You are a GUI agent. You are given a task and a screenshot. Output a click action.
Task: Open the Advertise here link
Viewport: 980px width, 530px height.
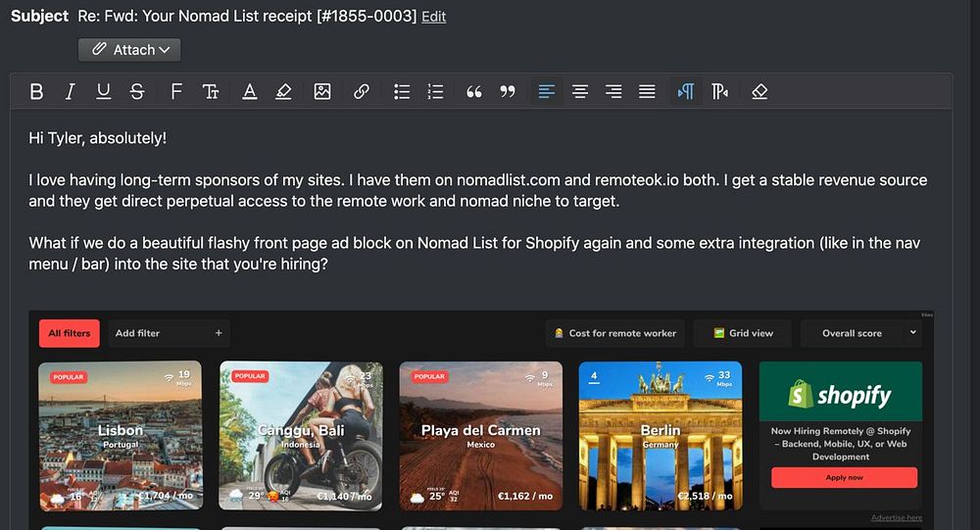pyautogui.click(x=897, y=517)
